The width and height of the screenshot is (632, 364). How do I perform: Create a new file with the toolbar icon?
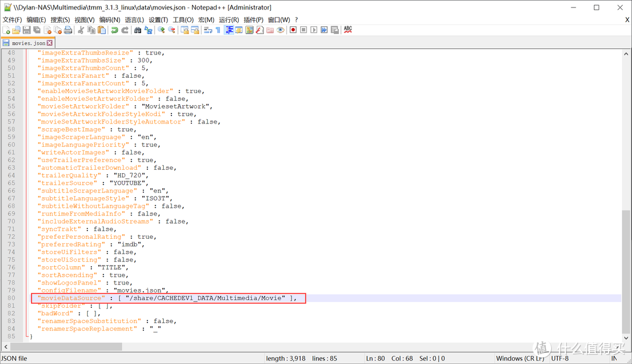point(6,30)
